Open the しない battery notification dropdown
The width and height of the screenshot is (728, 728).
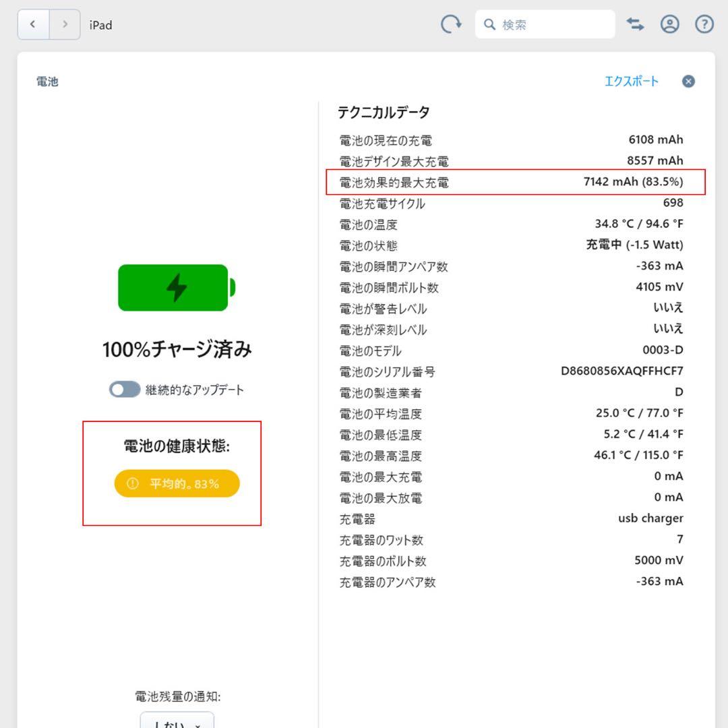pos(177,723)
